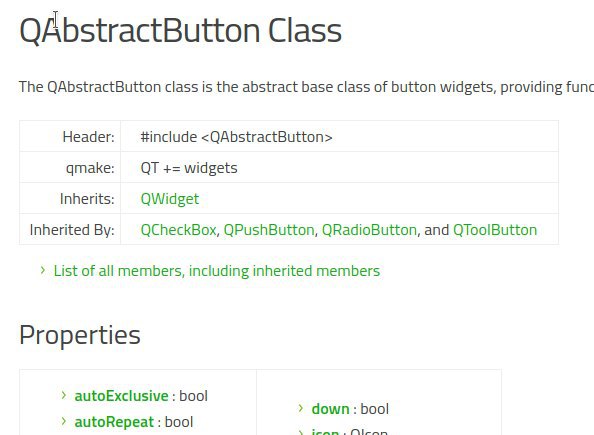The width and height of the screenshot is (594, 435).
Task: Click the Properties section heading
Action: tap(80, 335)
